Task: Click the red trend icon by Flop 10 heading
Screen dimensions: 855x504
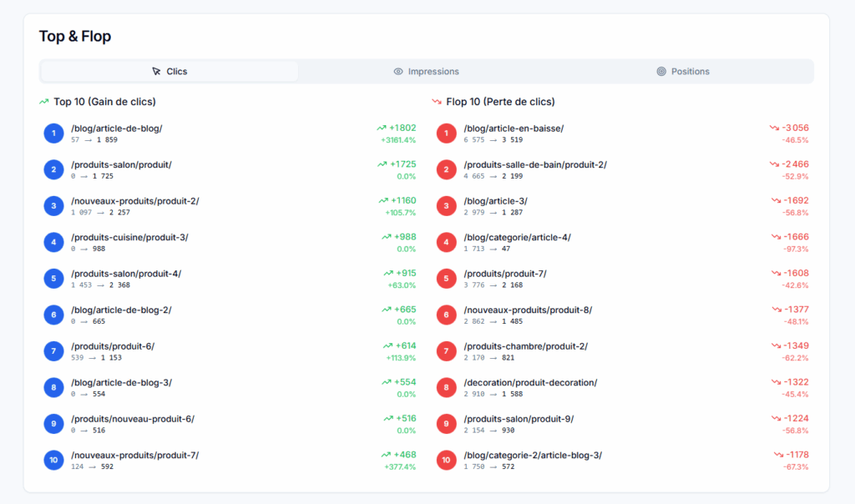Action: (436, 102)
